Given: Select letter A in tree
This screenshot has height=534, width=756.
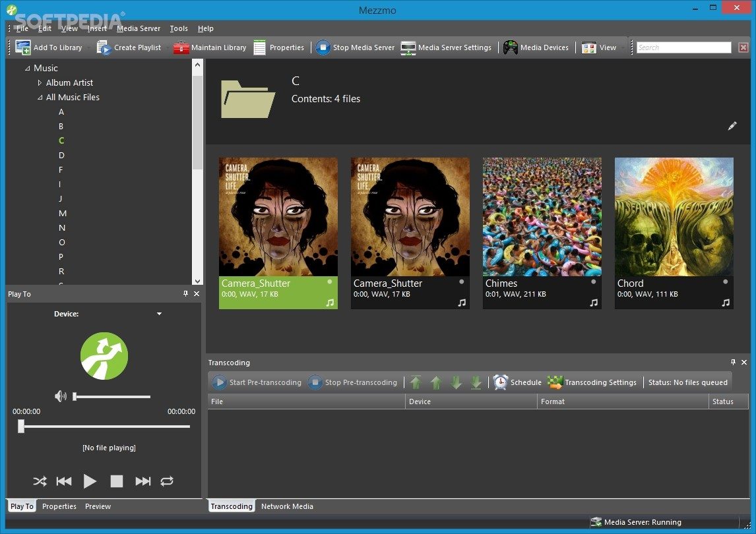Looking at the screenshot, I should click(x=61, y=112).
